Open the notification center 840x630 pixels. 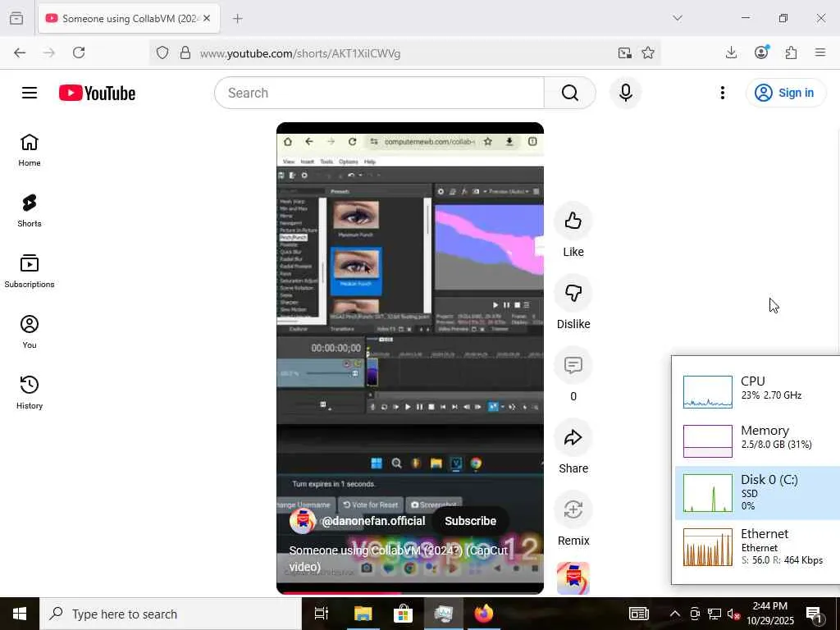point(814,614)
